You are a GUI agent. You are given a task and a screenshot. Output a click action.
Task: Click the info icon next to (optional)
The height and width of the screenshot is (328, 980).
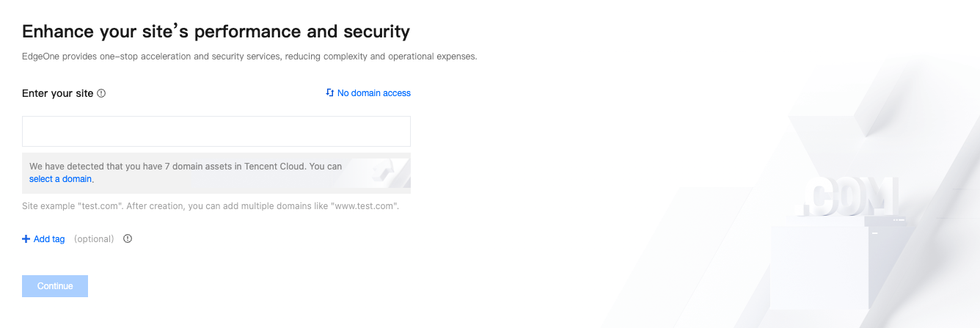pyautogui.click(x=128, y=239)
